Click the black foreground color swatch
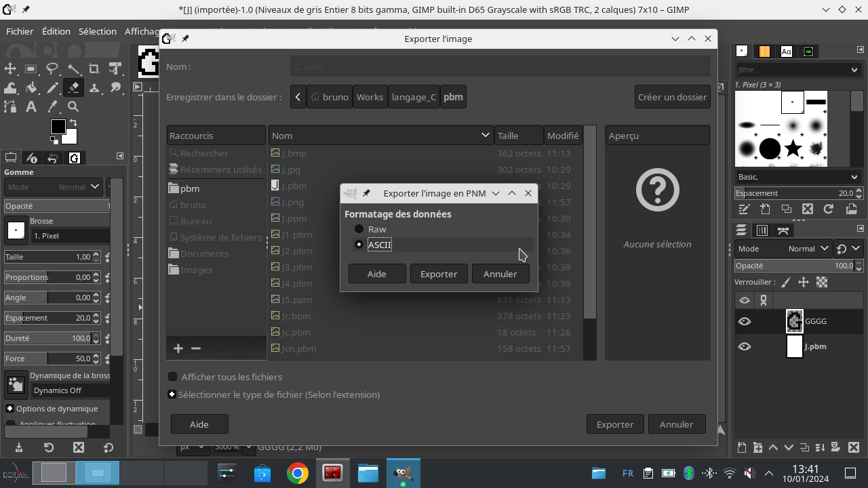This screenshot has height=488, width=868. click(x=58, y=127)
